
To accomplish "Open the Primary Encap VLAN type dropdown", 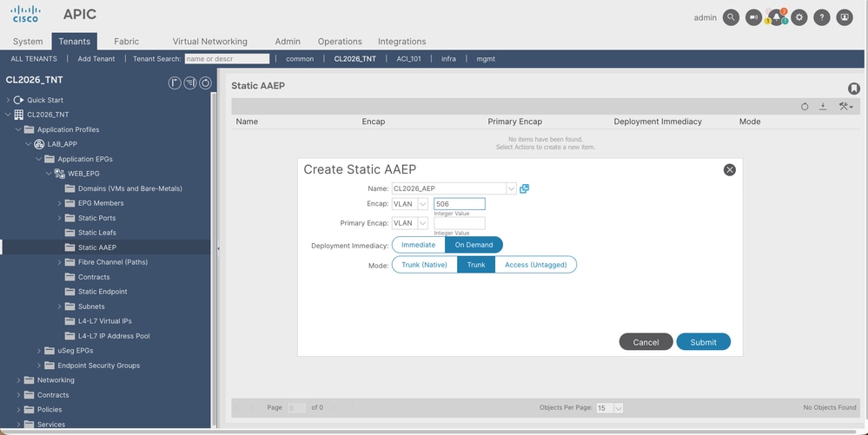I will [x=423, y=223].
